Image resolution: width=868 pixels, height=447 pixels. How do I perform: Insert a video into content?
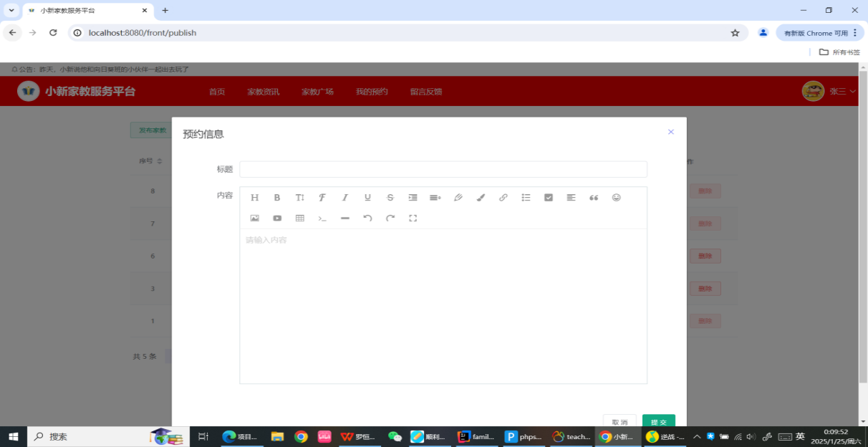tap(277, 218)
